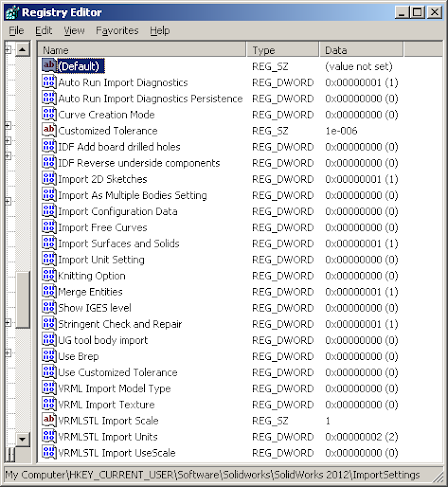Sort by the Type column header
The image size is (448, 487).
click(x=283, y=50)
